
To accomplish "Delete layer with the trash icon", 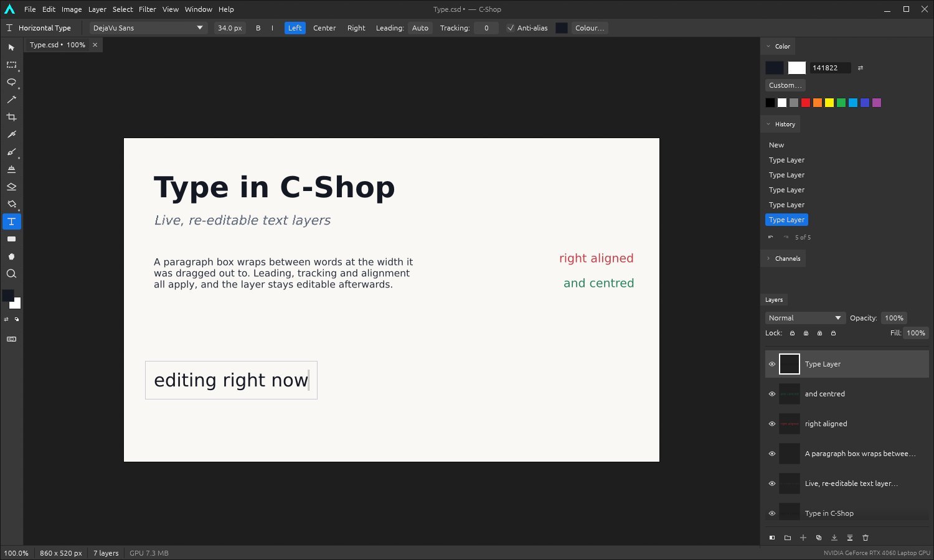I will pos(866,538).
